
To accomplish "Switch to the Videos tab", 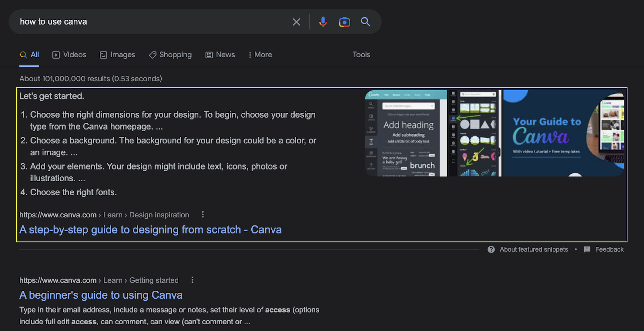I will click(69, 55).
